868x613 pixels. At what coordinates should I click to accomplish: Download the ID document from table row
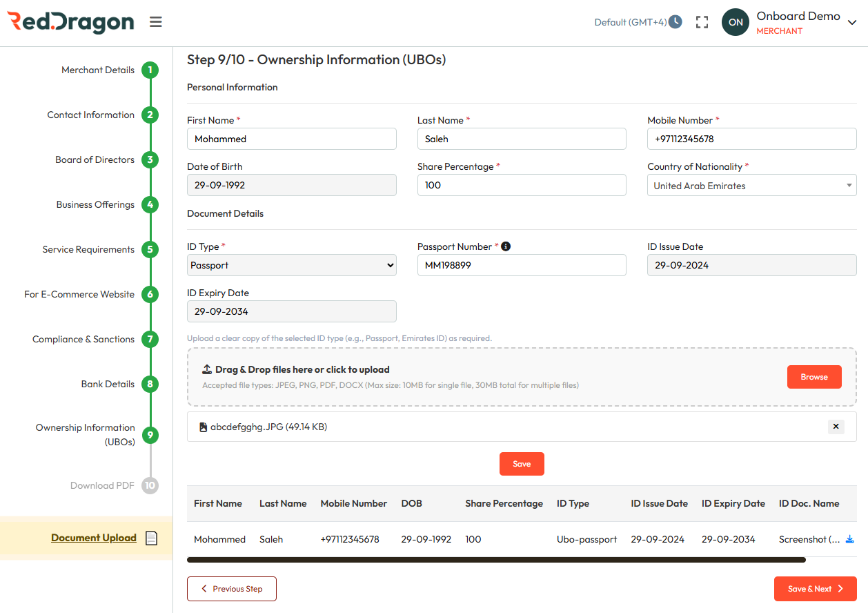[x=849, y=539]
